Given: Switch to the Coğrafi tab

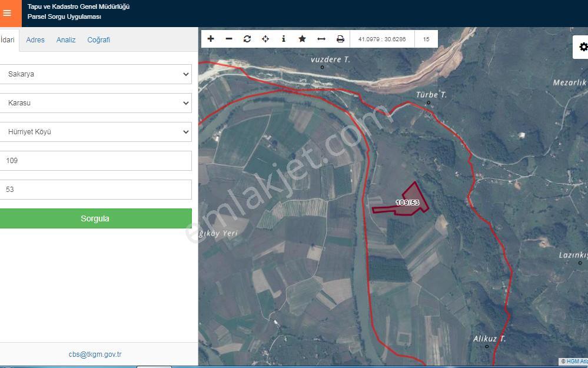Looking at the screenshot, I should 99,40.
